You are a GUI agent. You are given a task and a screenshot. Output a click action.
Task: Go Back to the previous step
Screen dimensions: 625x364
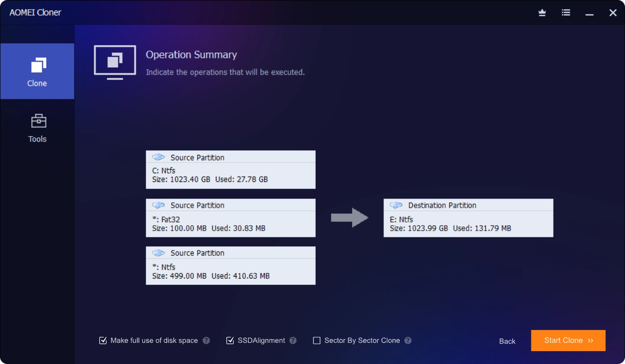click(507, 341)
